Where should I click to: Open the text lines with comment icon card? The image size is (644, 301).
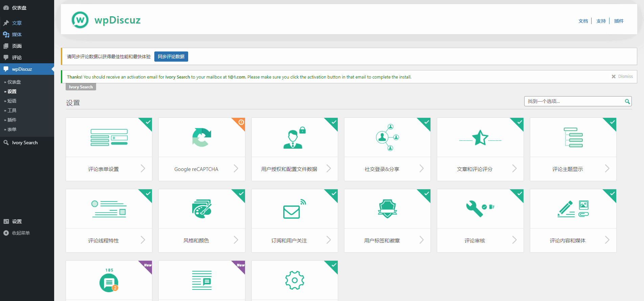point(202,280)
